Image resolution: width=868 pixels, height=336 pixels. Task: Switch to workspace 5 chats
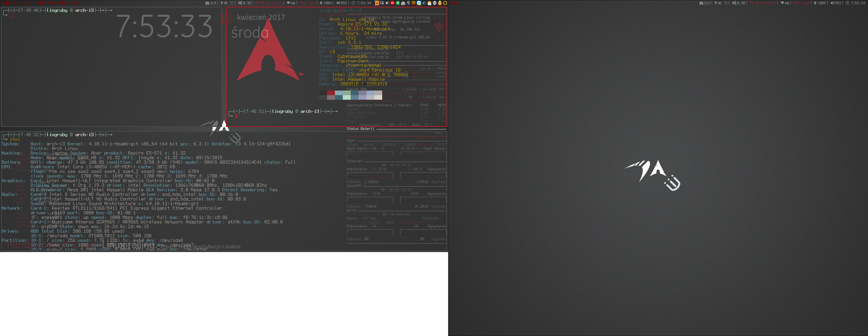(53, 3)
